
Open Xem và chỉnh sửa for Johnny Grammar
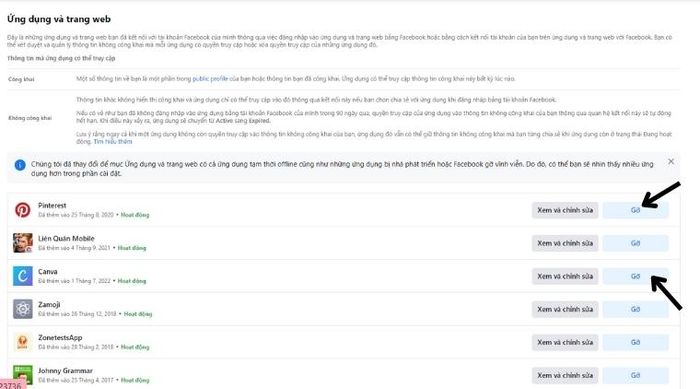tap(565, 375)
